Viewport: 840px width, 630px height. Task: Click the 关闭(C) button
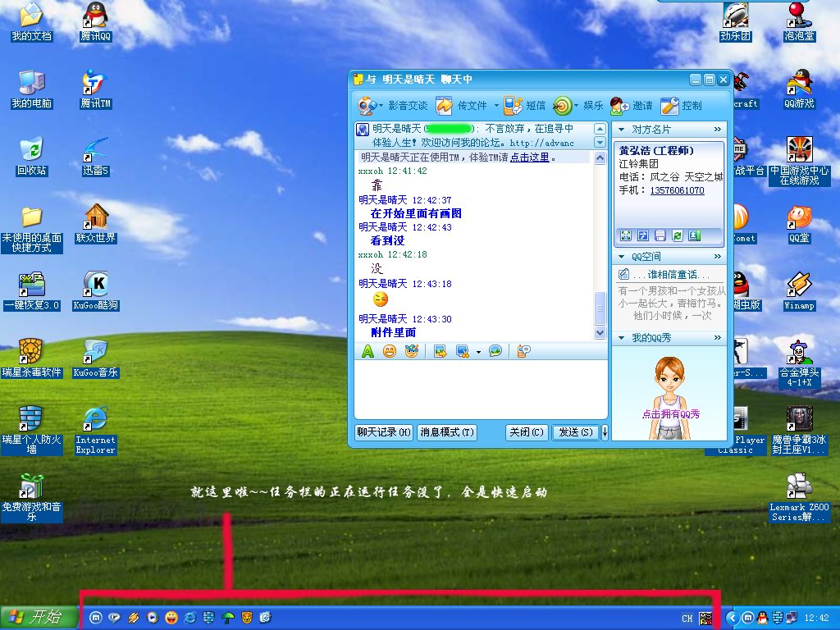pos(527,432)
